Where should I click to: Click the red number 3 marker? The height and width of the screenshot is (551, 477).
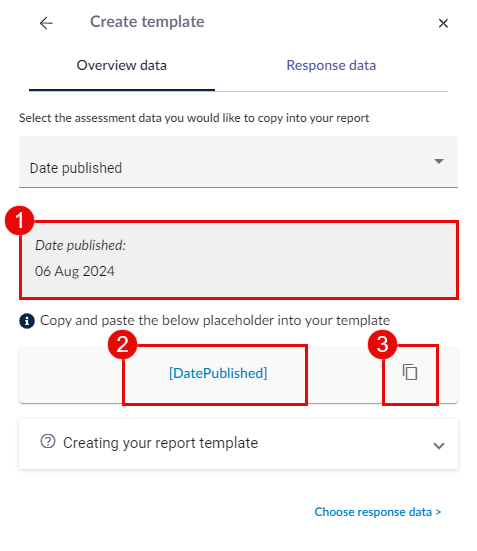point(382,344)
